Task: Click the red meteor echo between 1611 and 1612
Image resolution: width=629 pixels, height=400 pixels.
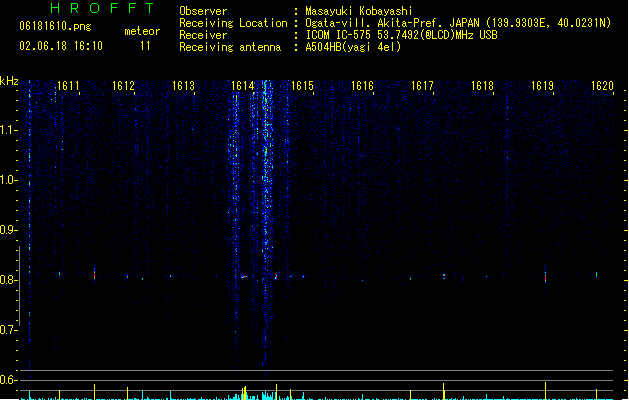Action: [x=95, y=275]
